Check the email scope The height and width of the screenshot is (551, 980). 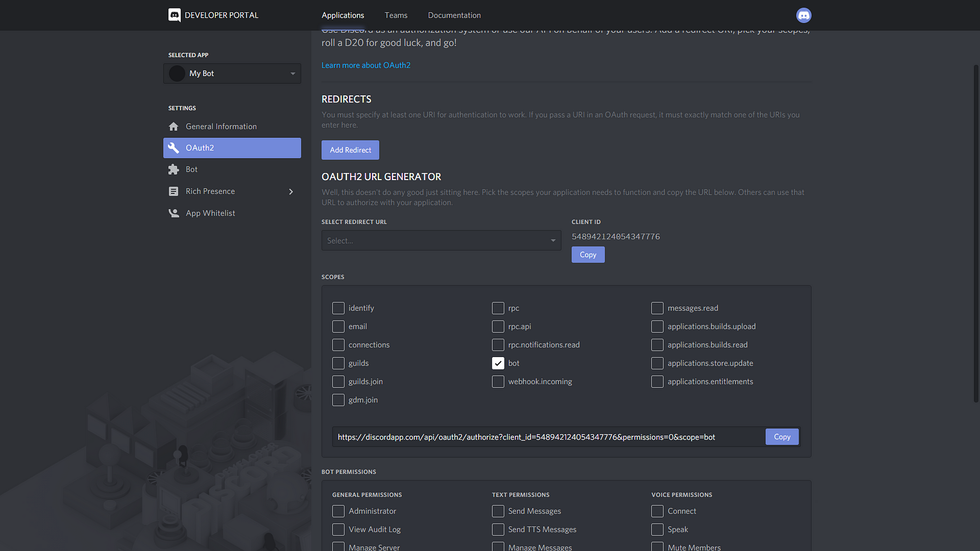point(338,326)
